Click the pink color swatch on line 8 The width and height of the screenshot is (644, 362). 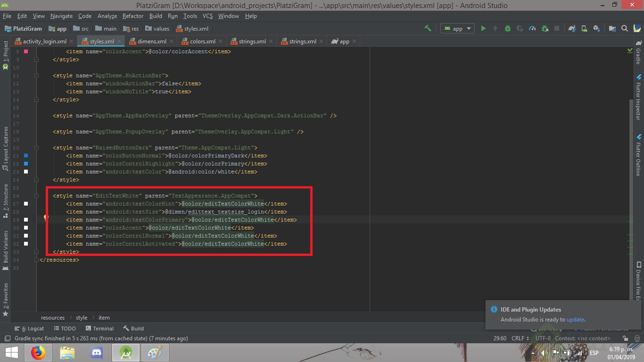click(x=26, y=51)
